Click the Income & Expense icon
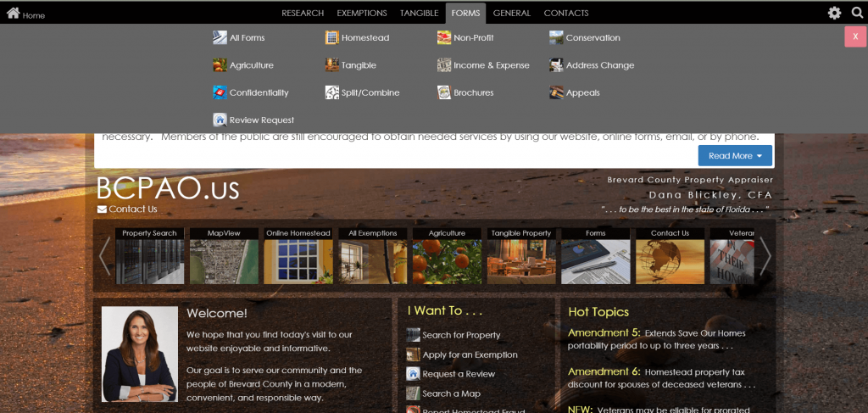Image resolution: width=868 pixels, height=413 pixels. [x=444, y=65]
